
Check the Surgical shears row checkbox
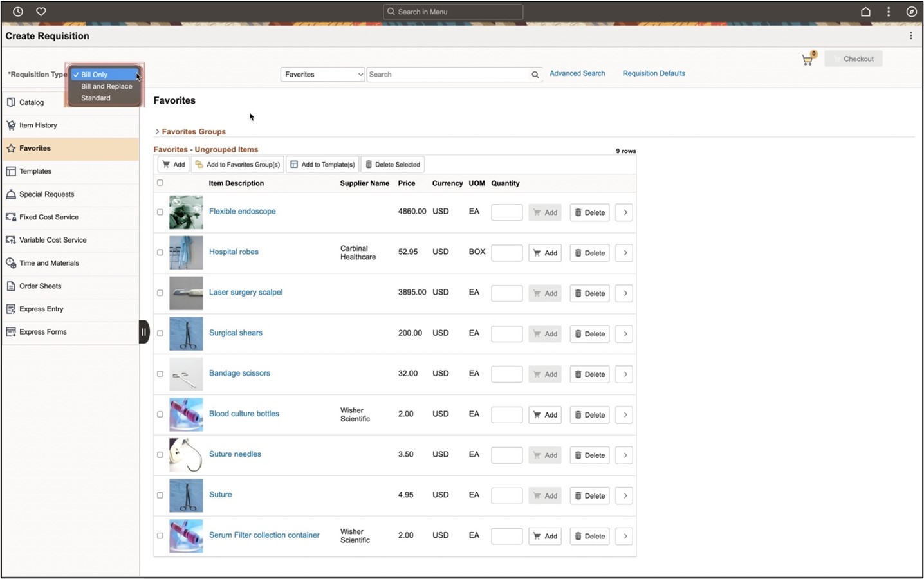(160, 333)
